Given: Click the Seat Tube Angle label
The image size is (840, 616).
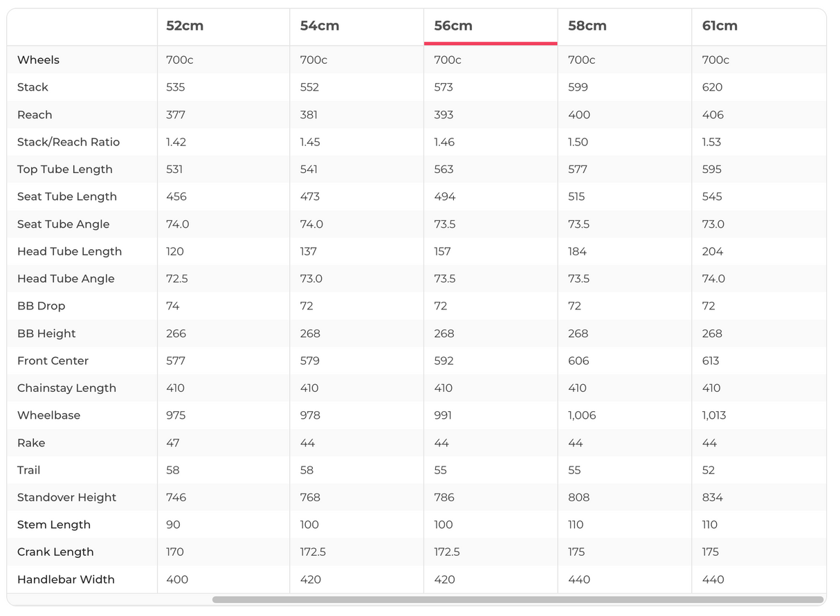Looking at the screenshot, I should point(63,224).
